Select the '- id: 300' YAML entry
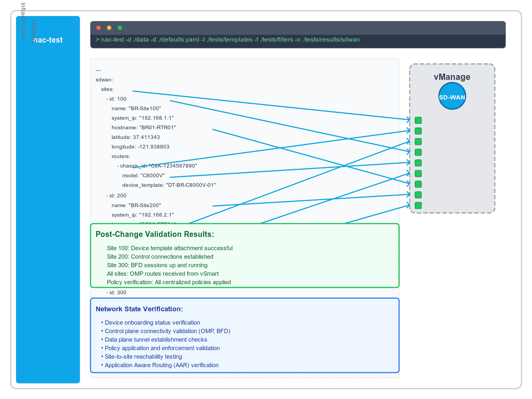This screenshot has height=399, width=532. tap(116, 292)
